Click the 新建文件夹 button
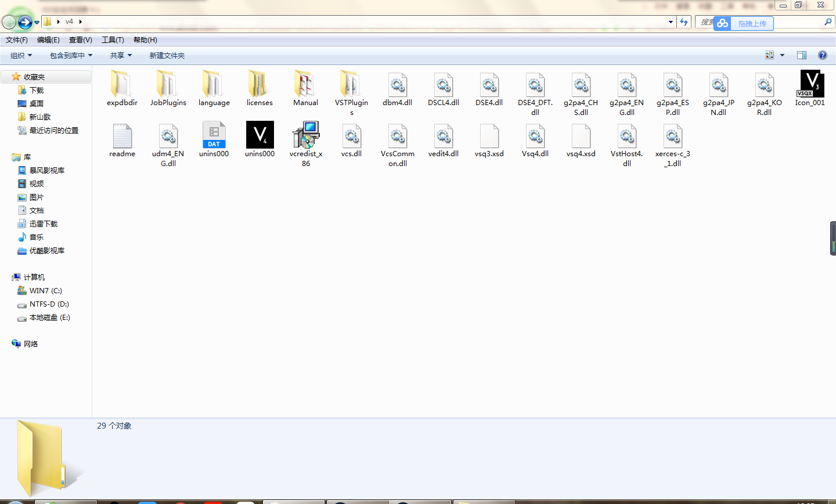 [167, 55]
